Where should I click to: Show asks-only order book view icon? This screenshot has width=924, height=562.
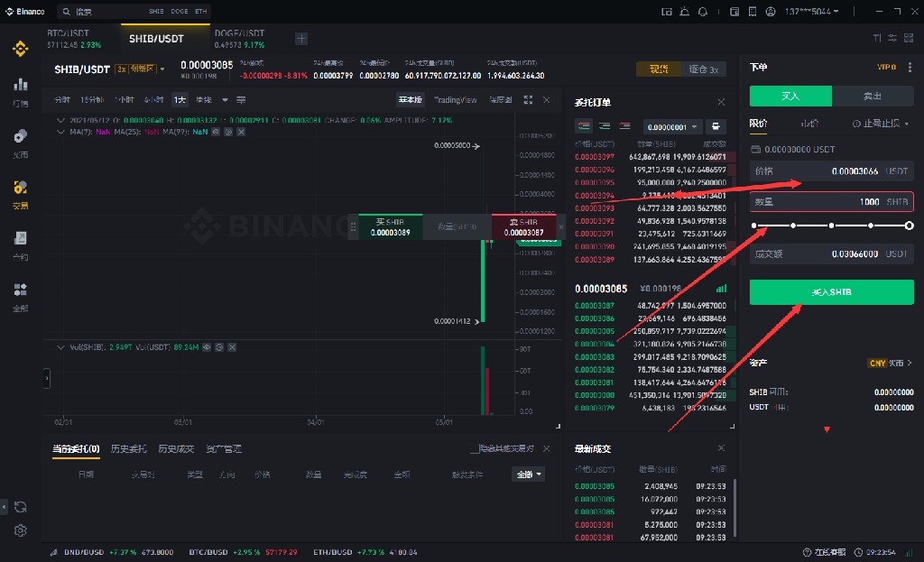coord(624,126)
